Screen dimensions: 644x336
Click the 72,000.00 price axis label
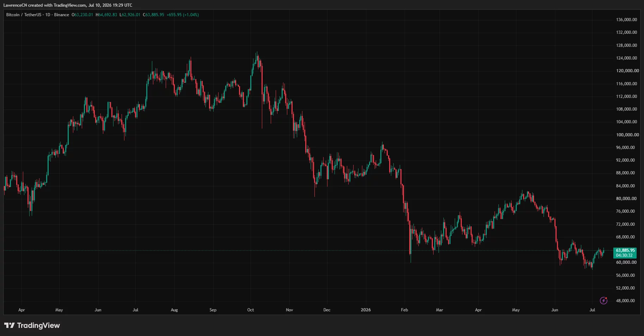tap(625, 224)
